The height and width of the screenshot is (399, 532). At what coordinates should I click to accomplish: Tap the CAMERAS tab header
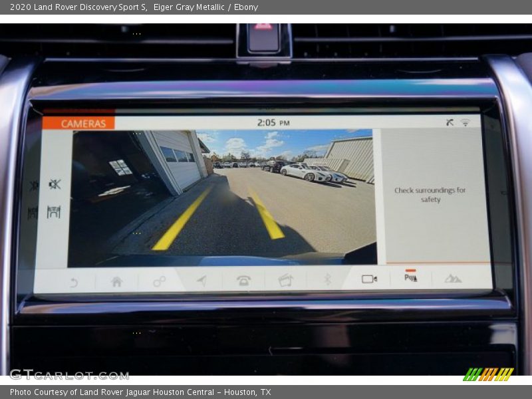78,123
